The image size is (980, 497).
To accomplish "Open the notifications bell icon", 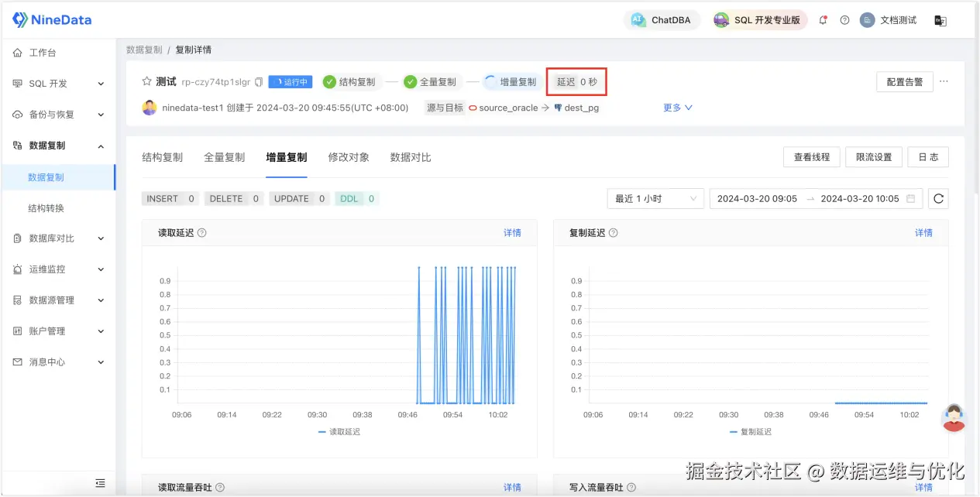I will 823,20.
